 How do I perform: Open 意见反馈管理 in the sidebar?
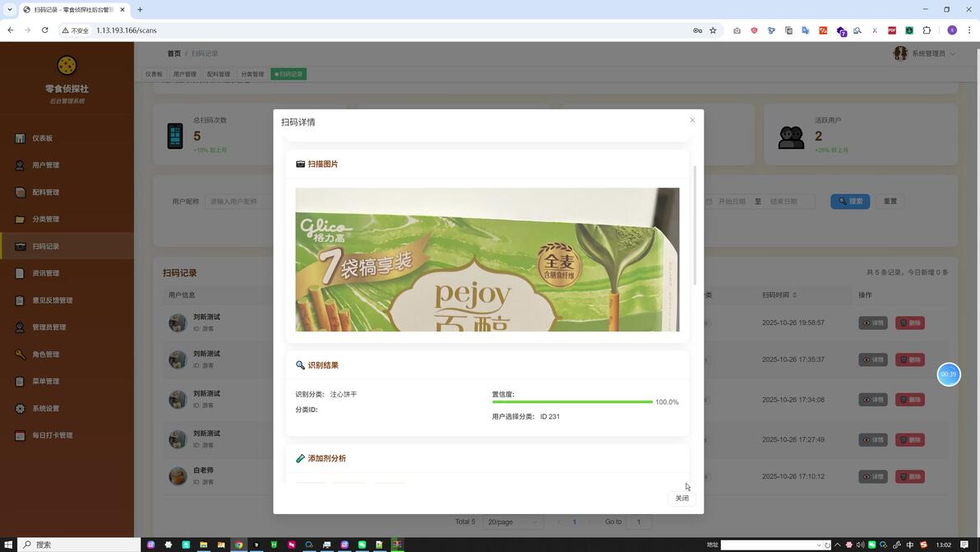click(x=67, y=300)
